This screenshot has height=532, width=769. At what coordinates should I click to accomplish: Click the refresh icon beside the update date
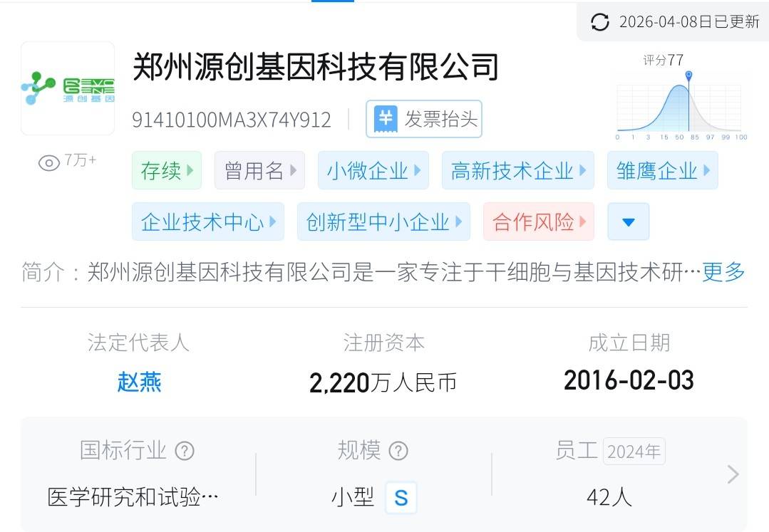click(x=600, y=22)
